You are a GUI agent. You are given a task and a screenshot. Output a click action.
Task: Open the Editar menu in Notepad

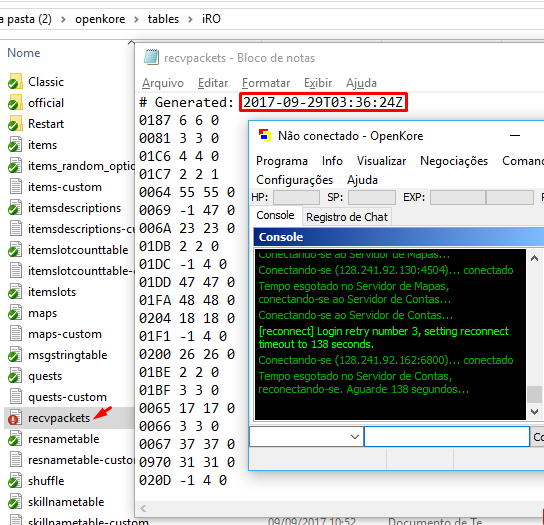pyautogui.click(x=213, y=83)
